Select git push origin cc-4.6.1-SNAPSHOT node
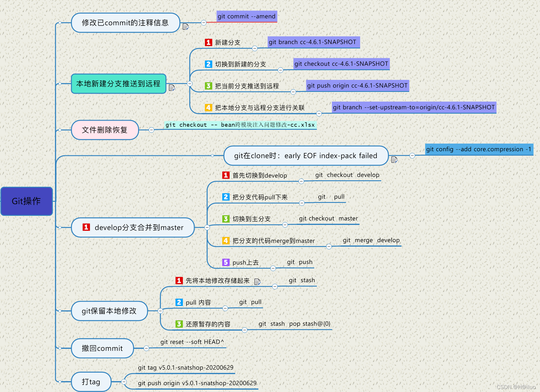Screen dimensions: 540x392 point(357,86)
